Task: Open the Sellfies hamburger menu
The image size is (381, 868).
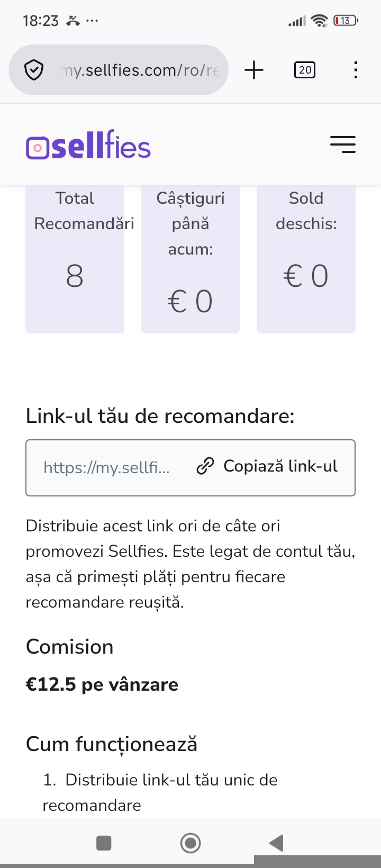Action: [343, 144]
